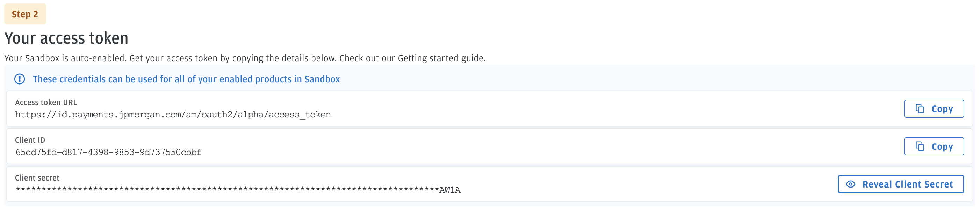Click the visible AW1A secret suffix
This screenshot has width=980, height=213.
pyautogui.click(x=450, y=190)
